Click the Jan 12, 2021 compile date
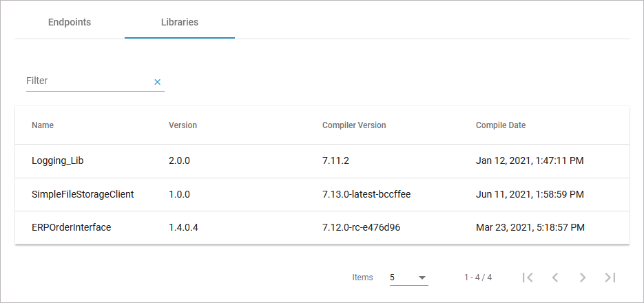Screen dimensions: 644x303 click(530, 161)
